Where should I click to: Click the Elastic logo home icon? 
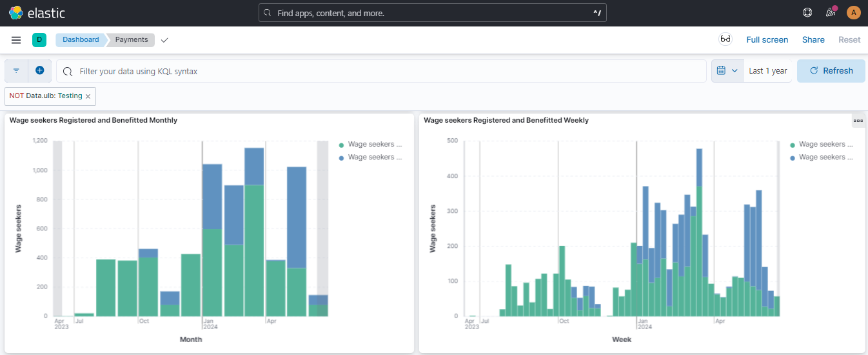[16, 13]
